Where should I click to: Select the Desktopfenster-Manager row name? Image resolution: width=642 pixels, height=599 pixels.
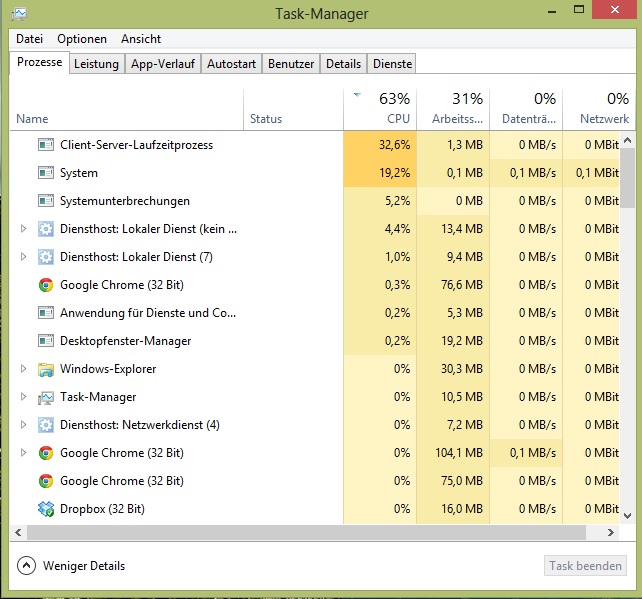coord(125,341)
